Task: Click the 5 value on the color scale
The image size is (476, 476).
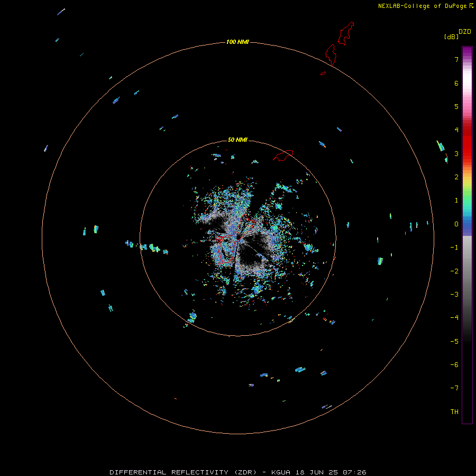Action: point(456,106)
